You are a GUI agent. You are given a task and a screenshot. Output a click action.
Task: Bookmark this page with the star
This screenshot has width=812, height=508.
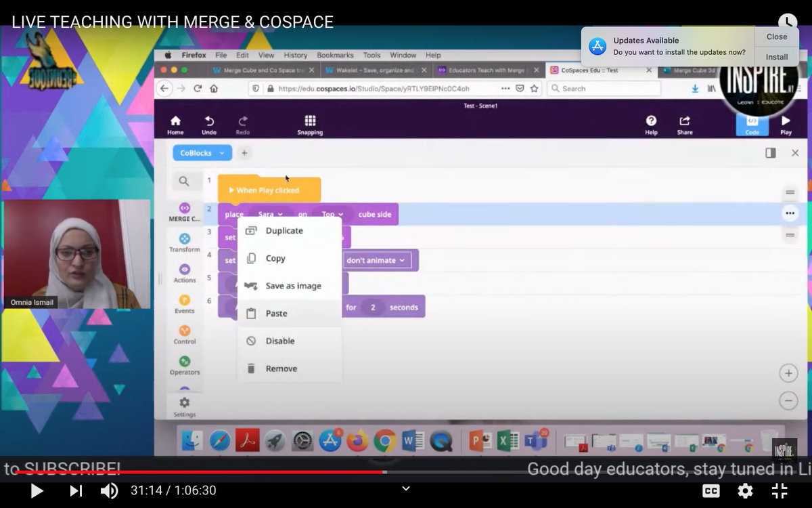click(x=534, y=88)
